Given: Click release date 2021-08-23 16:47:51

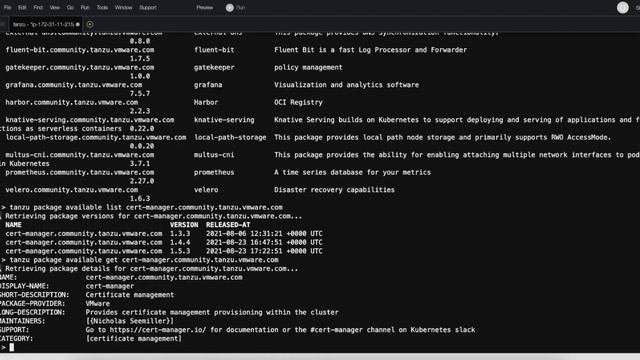Looking at the screenshot, I should pyautogui.click(x=264, y=242).
